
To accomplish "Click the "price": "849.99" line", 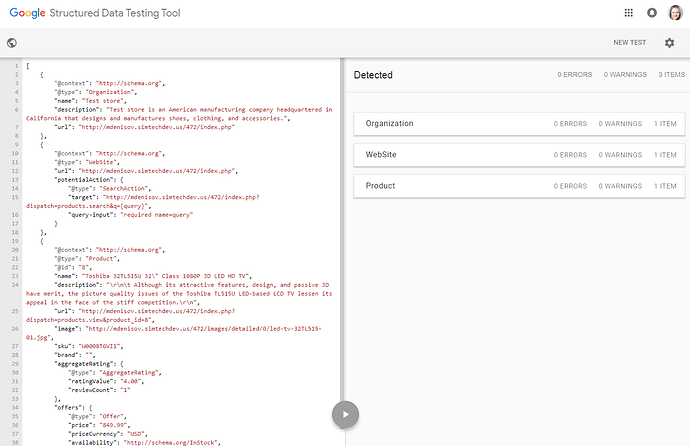I will [x=99, y=425].
